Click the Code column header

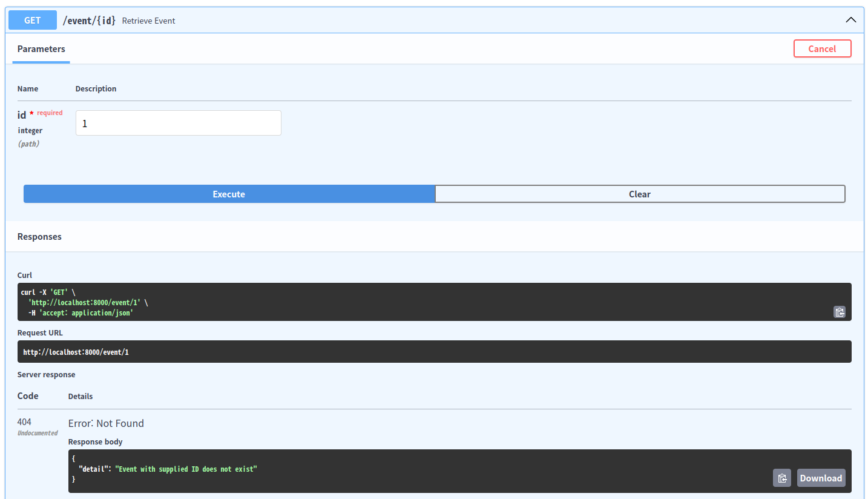point(28,395)
